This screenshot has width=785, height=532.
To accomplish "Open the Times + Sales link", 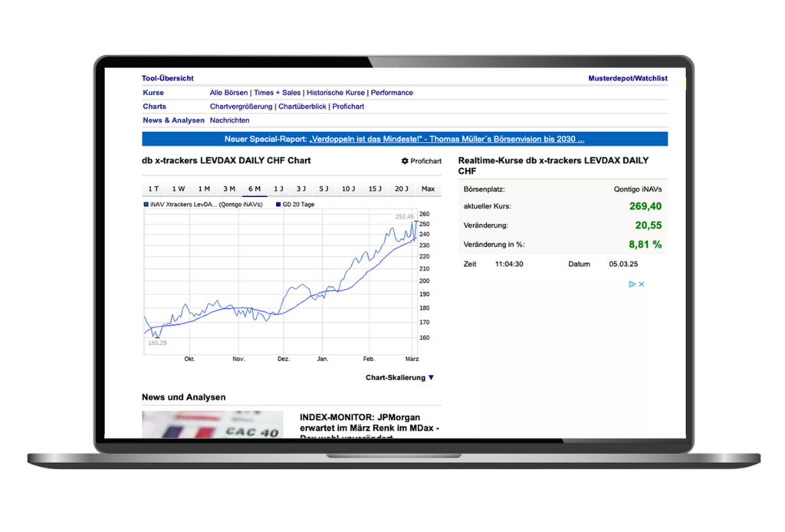I will pos(278,93).
